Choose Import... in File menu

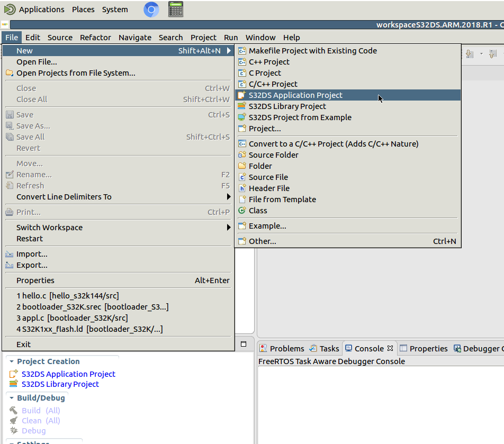[x=118, y=254]
